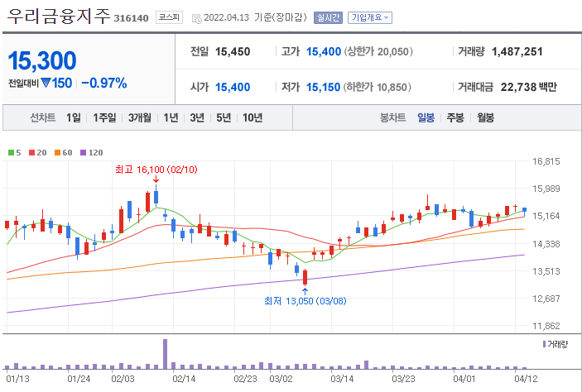Select the 1주일 line chart tab
The width and height of the screenshot is (582, 392).
click(x=104, y=118)
